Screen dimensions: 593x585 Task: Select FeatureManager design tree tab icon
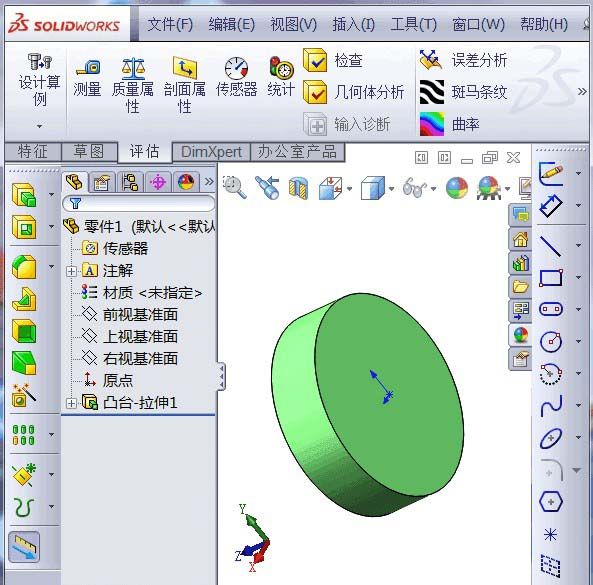click(75, 182)
